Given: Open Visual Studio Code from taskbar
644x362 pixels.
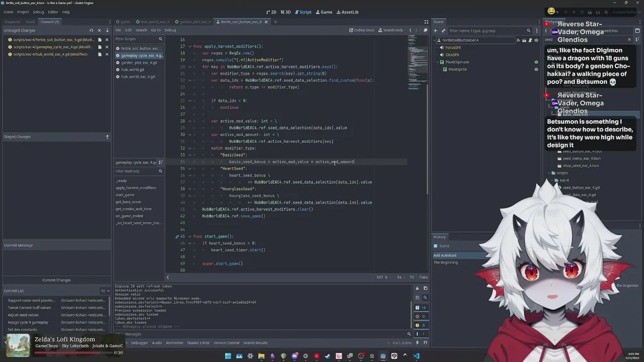Looking at the screenshot, I should point(416,356).
